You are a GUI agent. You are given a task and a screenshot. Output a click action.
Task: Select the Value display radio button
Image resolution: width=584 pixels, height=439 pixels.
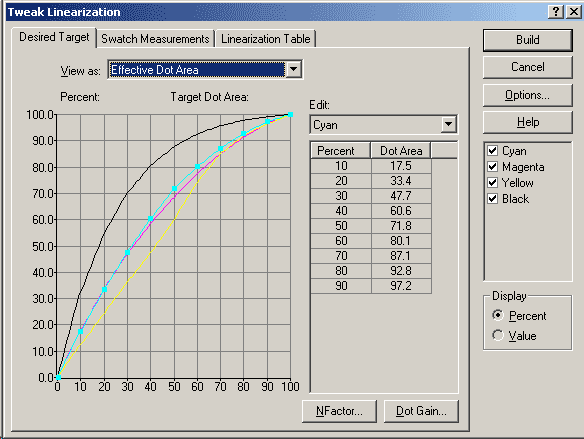coord(498,335)
